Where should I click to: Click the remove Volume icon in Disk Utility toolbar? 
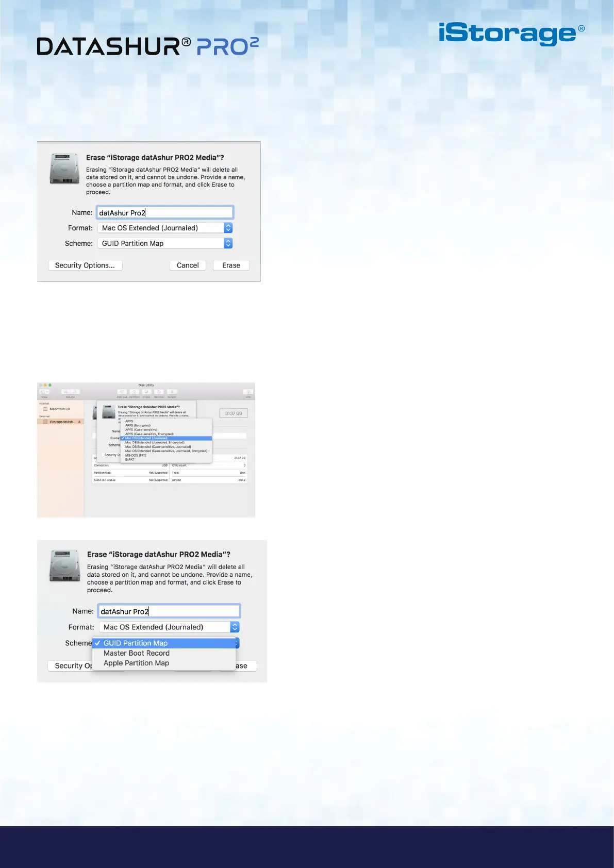(x=75, y=392)
